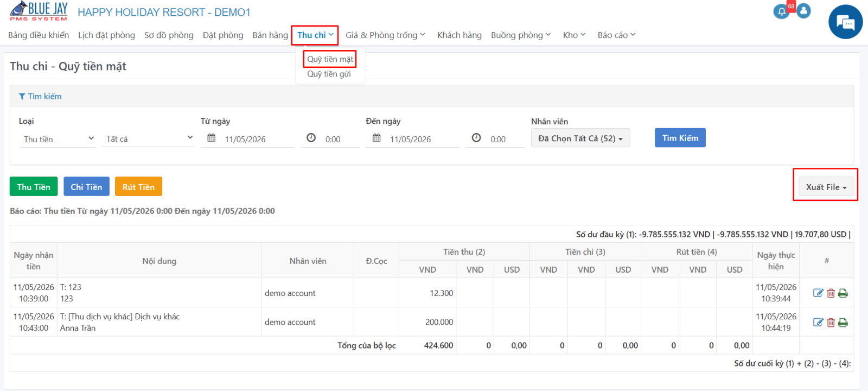Viewport: 868px width, 391px height.
Task: Click the Tìm kiếm panel header link
Action: tap(44, 96)
